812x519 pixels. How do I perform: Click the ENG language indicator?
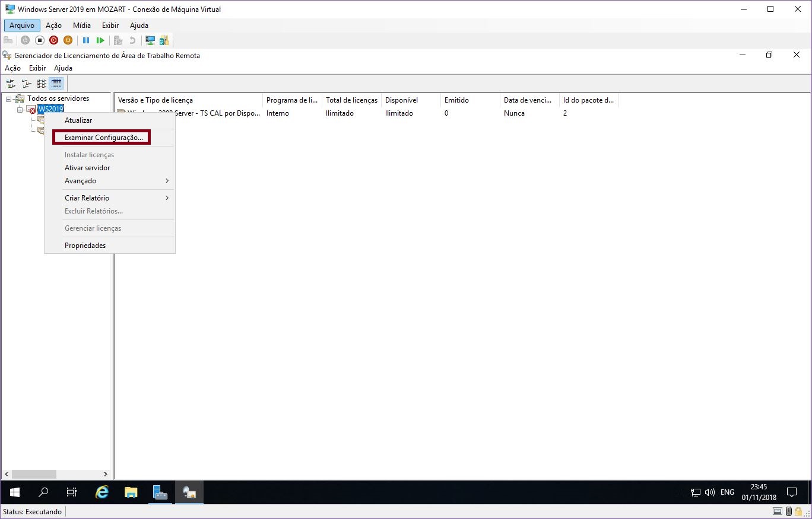[x=727, y=492]
